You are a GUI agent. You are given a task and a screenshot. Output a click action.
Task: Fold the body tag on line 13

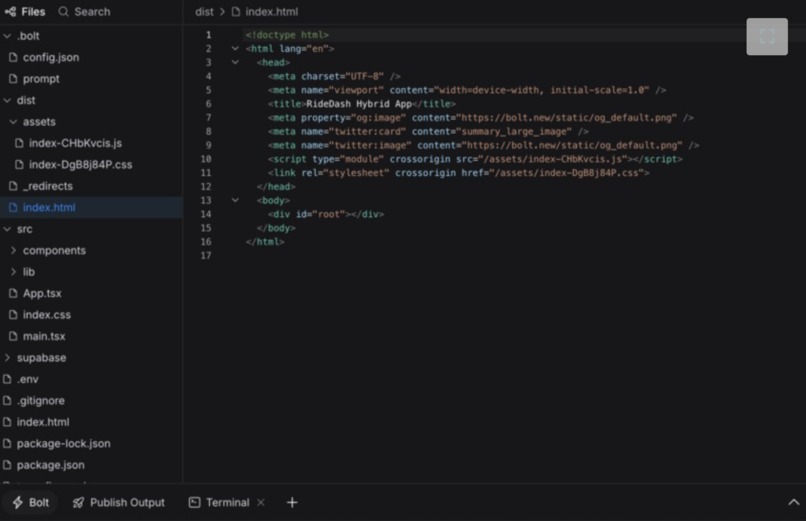pos(235,200)
